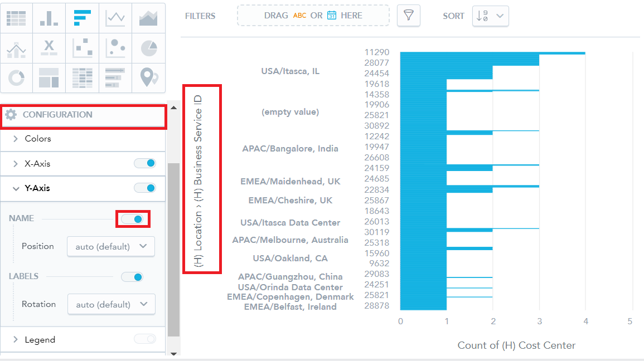The width and height of the screenshot is (644, 361).
Task: Choose the Line chart visualization
Action: click(115, 18)
